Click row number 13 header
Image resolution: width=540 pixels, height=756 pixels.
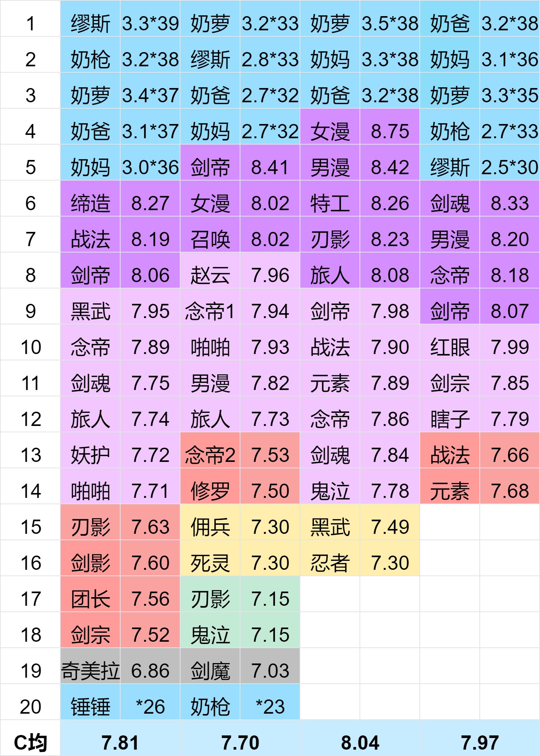[30, 450]
